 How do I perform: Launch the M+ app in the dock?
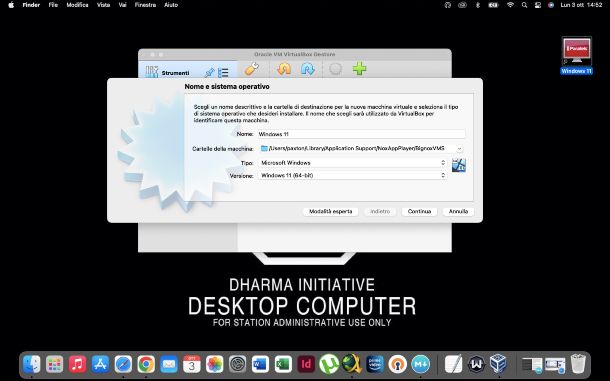421,364
